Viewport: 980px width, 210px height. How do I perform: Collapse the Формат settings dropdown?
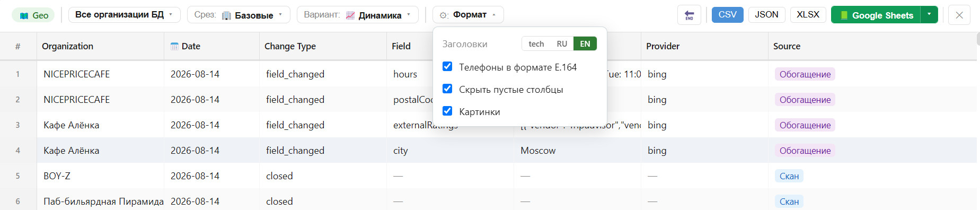[x=468, y=15]
